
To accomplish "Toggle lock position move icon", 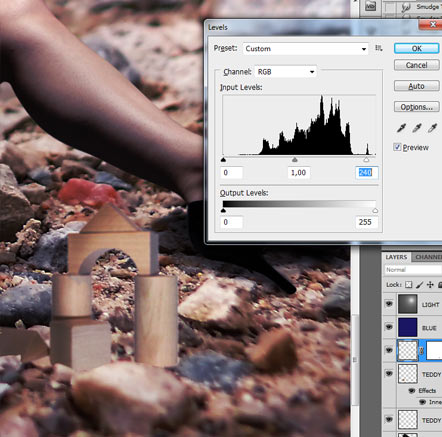I will 430,285.
